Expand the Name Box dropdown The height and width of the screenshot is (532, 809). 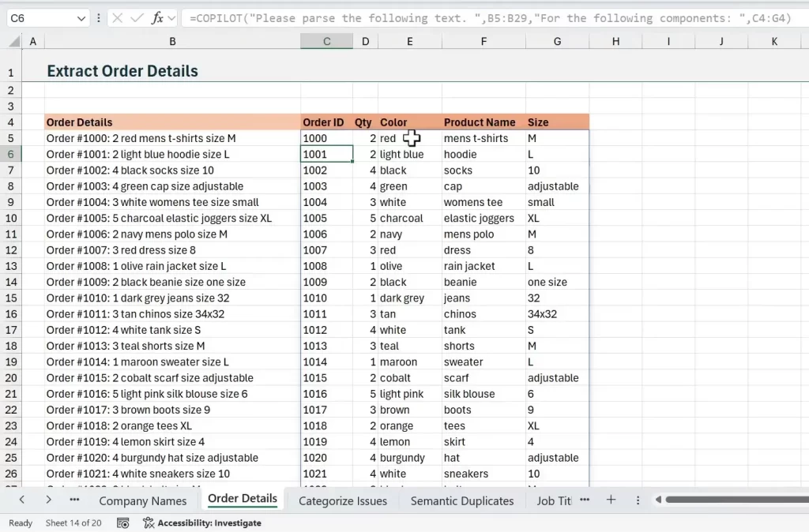click(81, 18)
